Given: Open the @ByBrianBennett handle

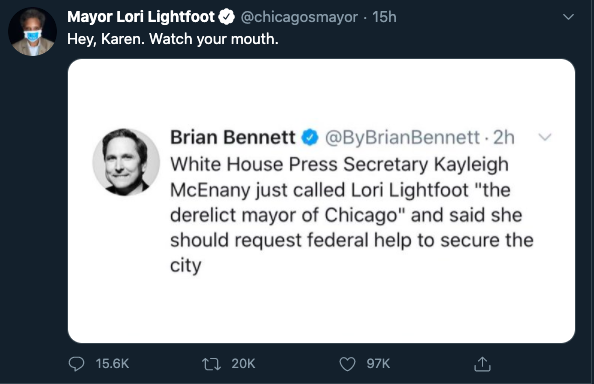Looking at the screenshot, I should pyautogui.click(x=402, y=137).
